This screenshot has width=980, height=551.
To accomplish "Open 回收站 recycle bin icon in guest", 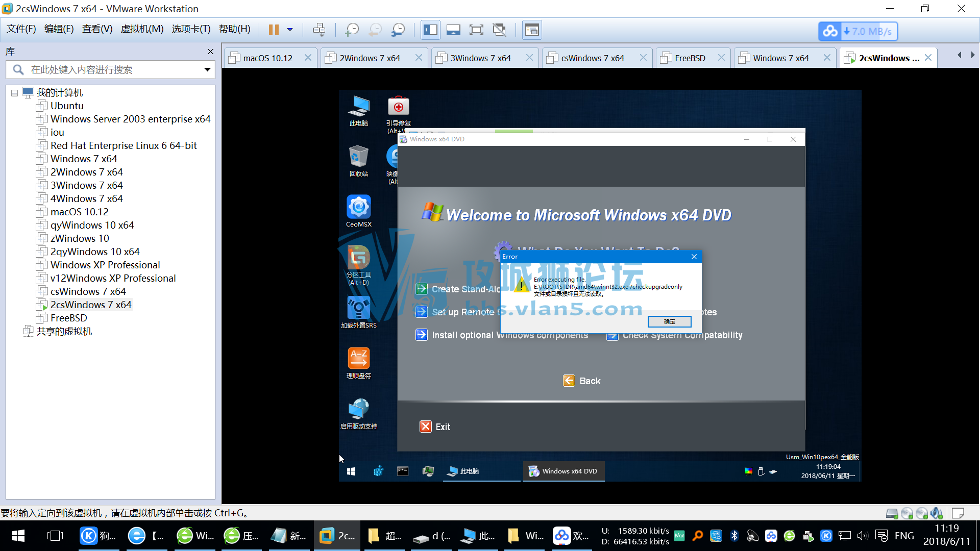I will [359, 161].
